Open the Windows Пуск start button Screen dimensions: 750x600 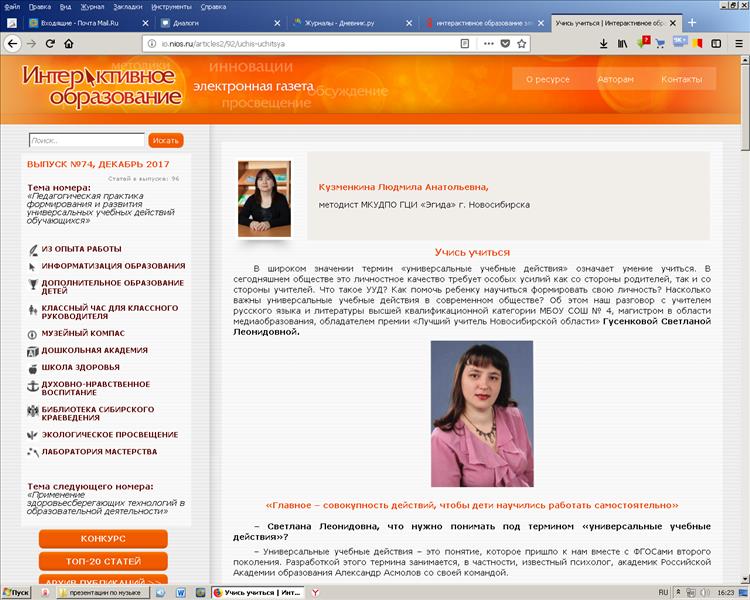click(x=16, y=592)
